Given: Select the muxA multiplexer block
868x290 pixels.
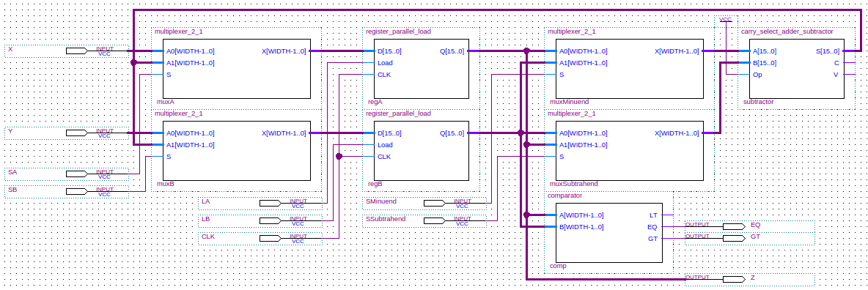Looking at the screenshot, I should click(x=236, y=69).
